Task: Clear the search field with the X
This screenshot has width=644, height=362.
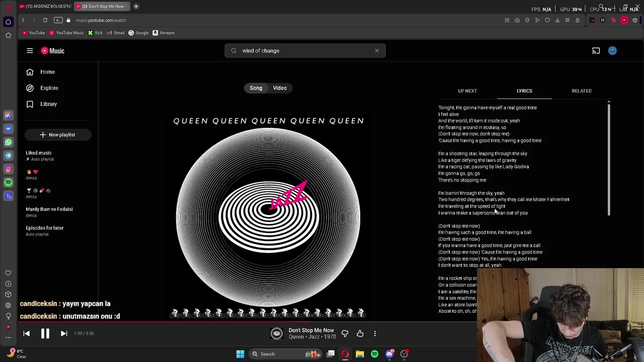Action: coord(377,51)
